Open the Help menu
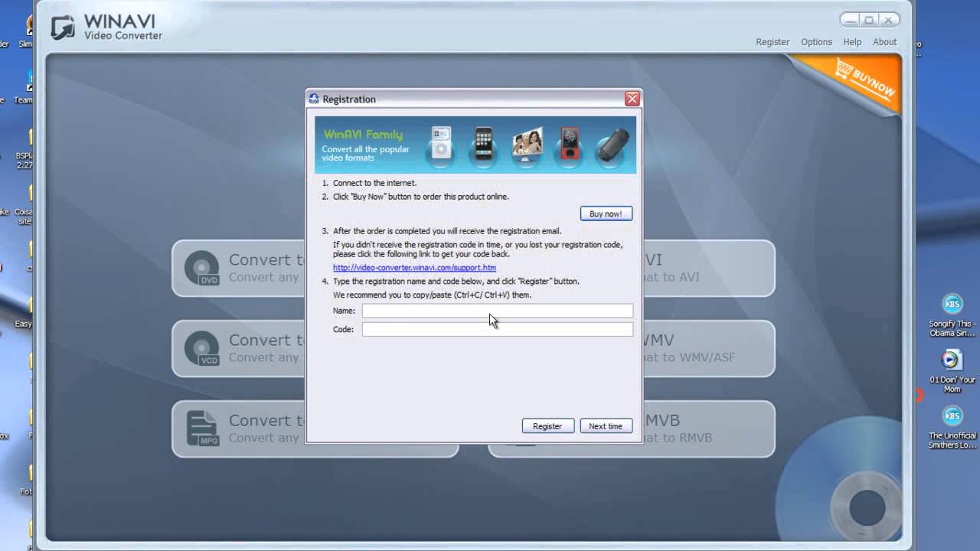Screen dimensions: 980x551 pos(852,42)
